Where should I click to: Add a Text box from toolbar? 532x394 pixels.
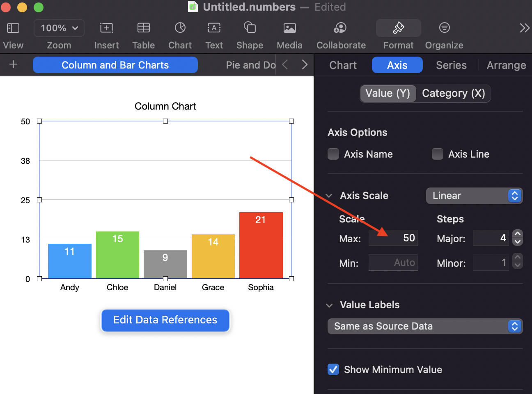pos(214,28)
